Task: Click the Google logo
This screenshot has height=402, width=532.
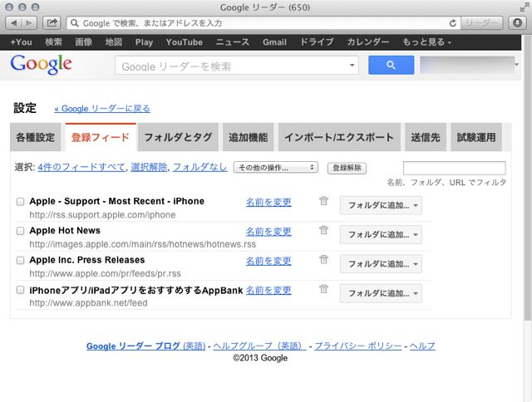Action: (x=41, y=65)
